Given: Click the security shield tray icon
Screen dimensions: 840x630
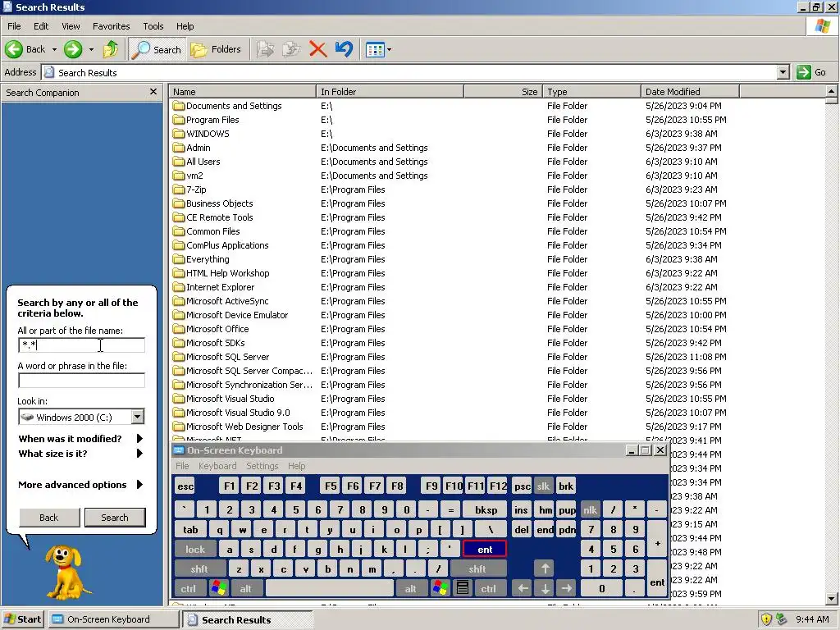Looking at the screenshot, I should pos(767,619).
